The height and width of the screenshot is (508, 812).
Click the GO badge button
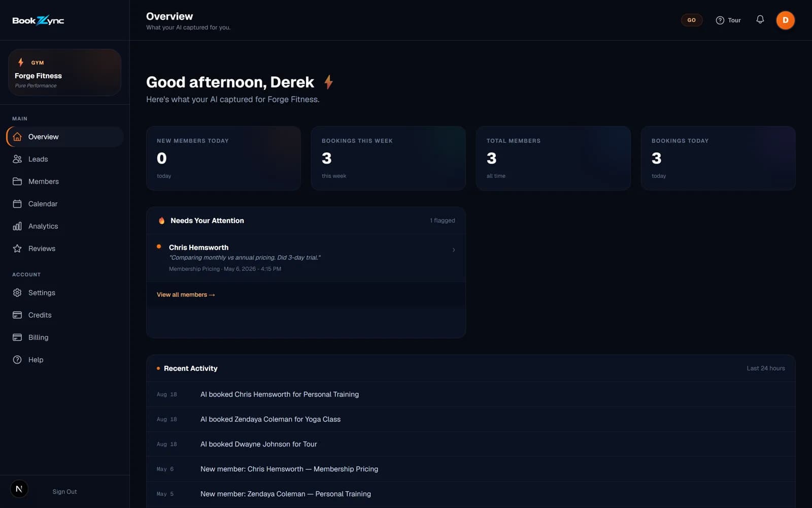coord(692,20)
